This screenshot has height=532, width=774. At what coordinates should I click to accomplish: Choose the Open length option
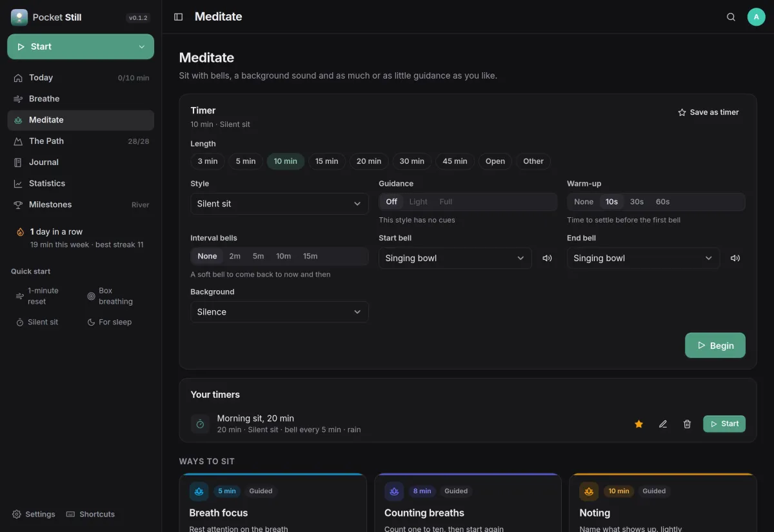pyautogui.click(x=495, y=161)
